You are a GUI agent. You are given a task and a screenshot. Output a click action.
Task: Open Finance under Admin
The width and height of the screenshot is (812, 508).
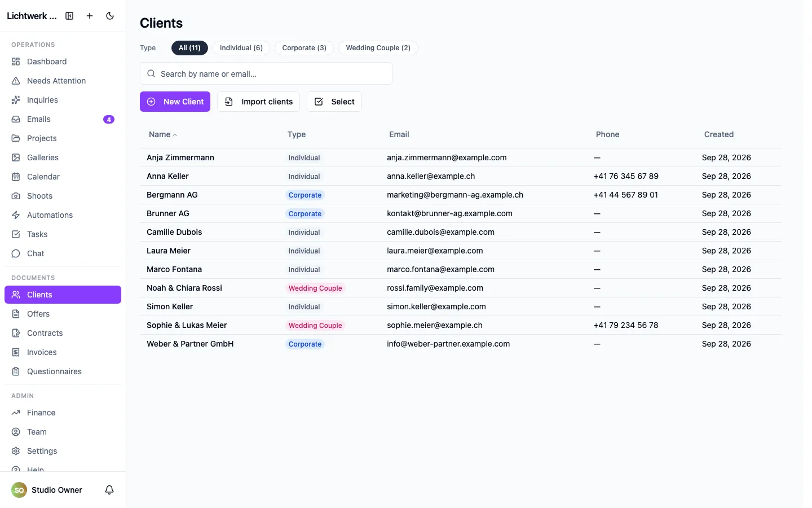pos(63,413)
